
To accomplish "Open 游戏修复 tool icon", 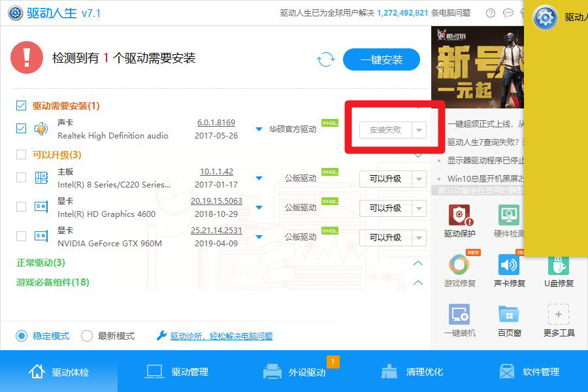I will [x=459, y=265].
